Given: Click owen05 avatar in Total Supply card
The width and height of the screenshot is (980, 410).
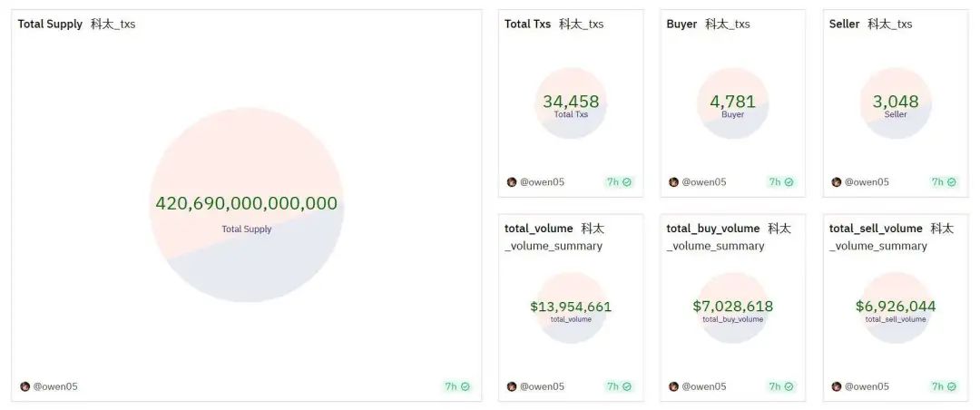Looking at the screenshot, I should [x=25, y=387].
